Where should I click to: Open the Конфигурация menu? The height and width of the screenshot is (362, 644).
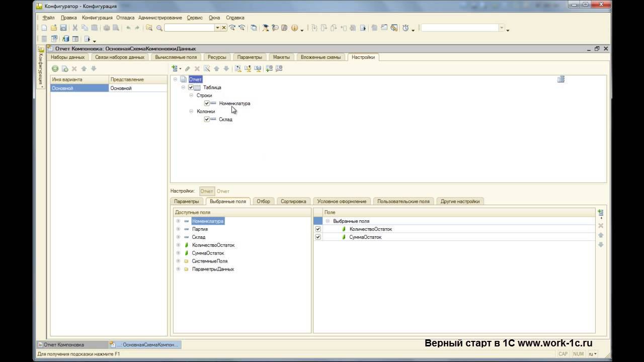(97, 18)
